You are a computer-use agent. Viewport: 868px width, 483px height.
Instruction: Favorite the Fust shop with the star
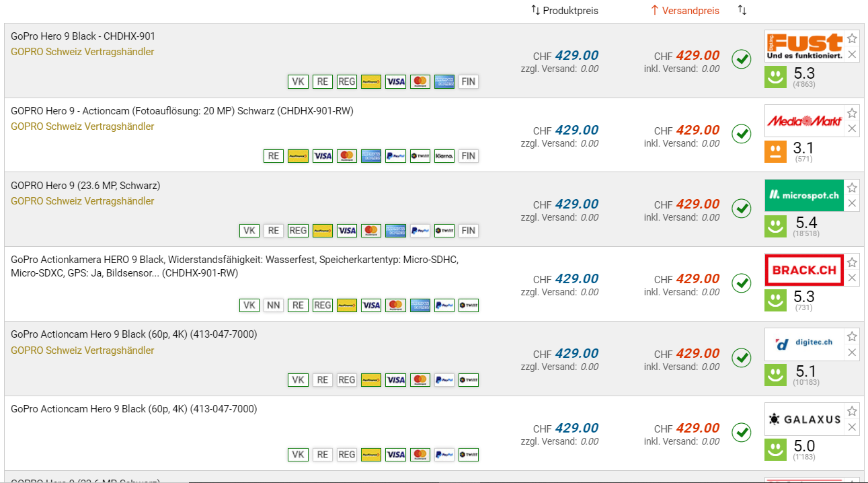pos(852,38)
